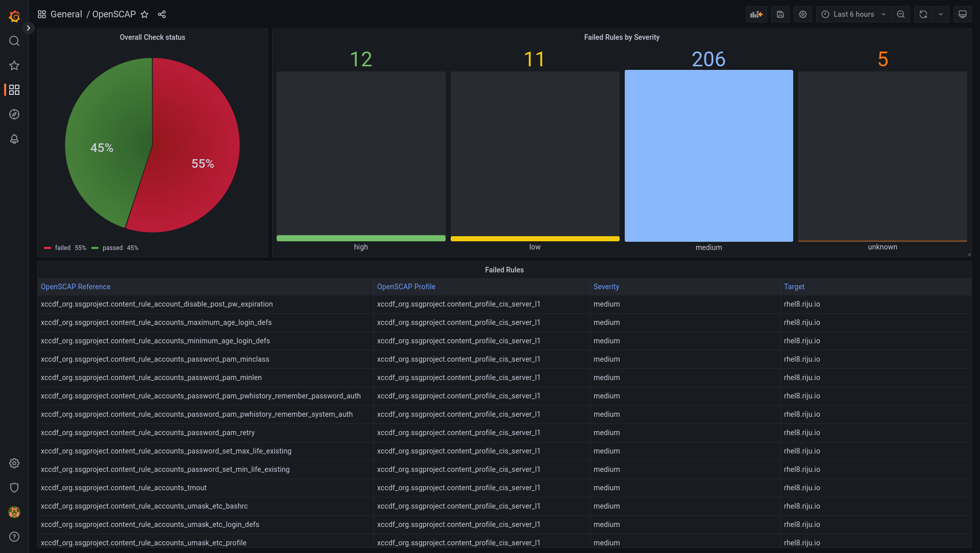Open Server Admin shield icon
Viewport: 980px width, 553px height.
tap(14, 488)
